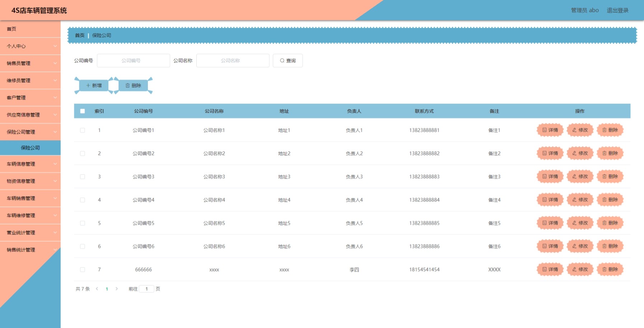The image size is (644, 328).
Task: Check the box for row 公司编号6
Action: [83, 246]
